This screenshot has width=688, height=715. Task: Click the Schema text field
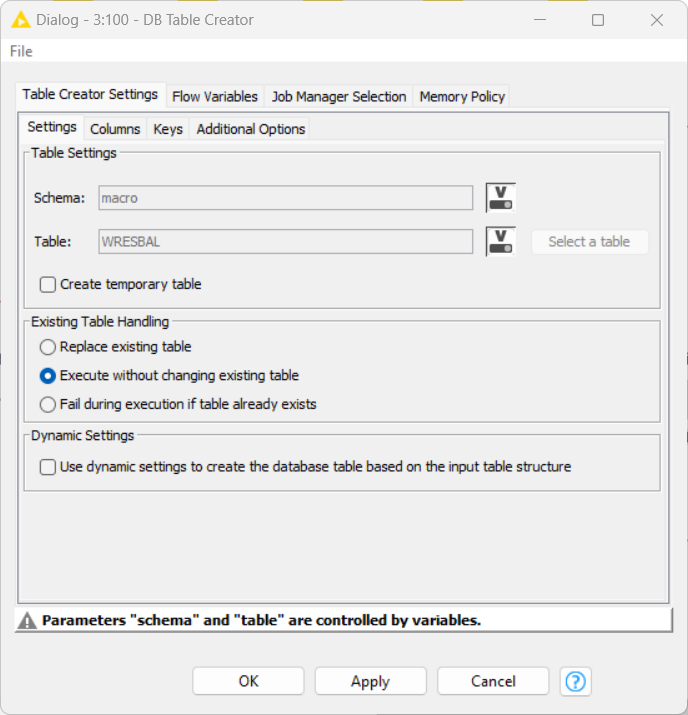(285, 198)
